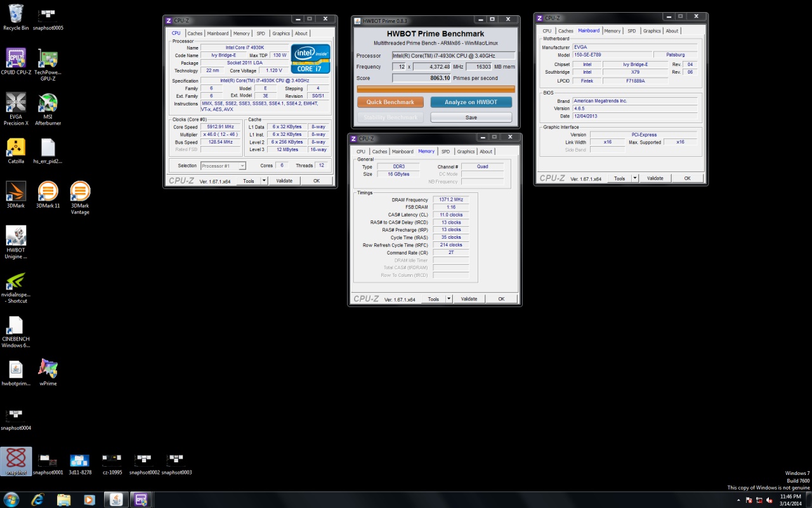Switch to Caches tab in CPU-Z CPU window
This screenshot has width=812, height=508.
195,34
